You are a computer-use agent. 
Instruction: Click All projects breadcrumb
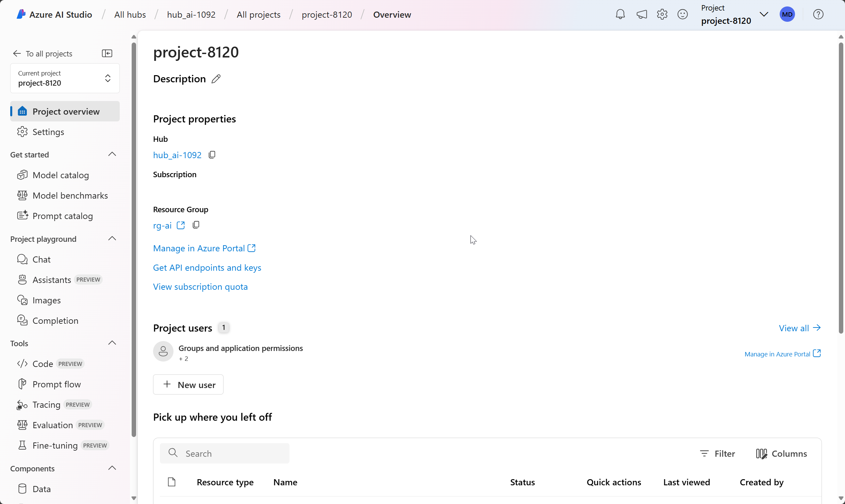(259, 15)
